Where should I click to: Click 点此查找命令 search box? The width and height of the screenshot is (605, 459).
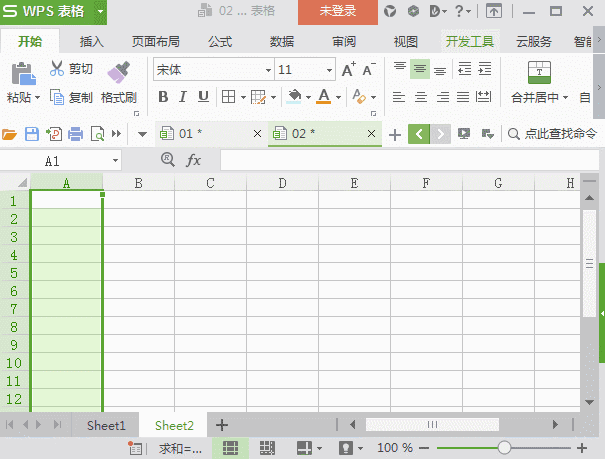pyautogui.click(x=553, y=134)
